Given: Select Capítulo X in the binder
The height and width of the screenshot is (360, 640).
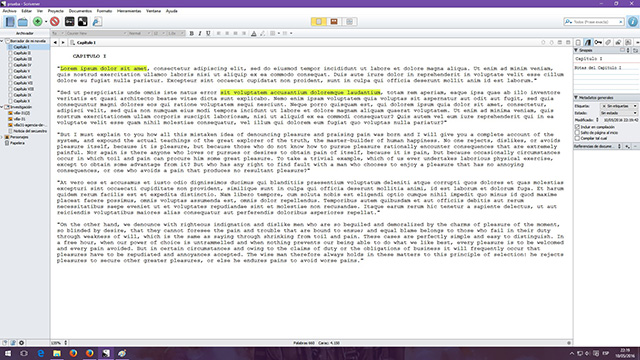Looking at the screenshot, I should pyautogui.click(x=22, y=101).
